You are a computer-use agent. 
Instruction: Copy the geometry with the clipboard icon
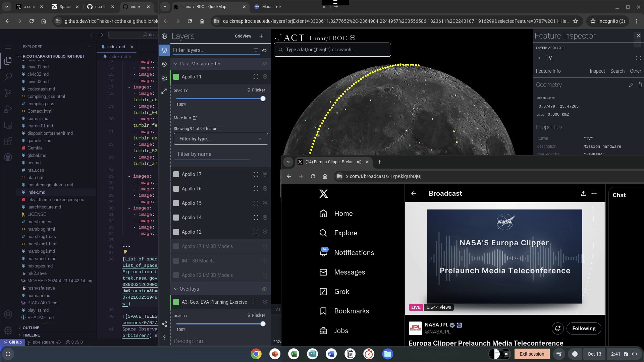pyautogui.click(x=639, y=85)
